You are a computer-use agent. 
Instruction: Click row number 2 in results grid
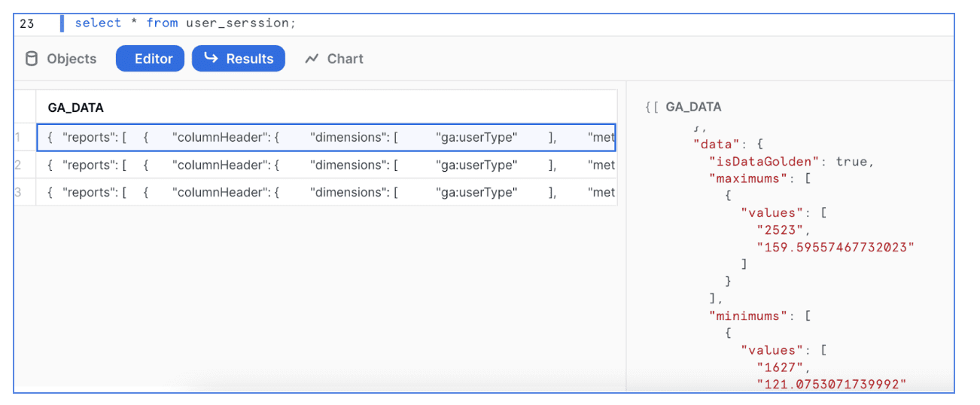pos(18,165)
